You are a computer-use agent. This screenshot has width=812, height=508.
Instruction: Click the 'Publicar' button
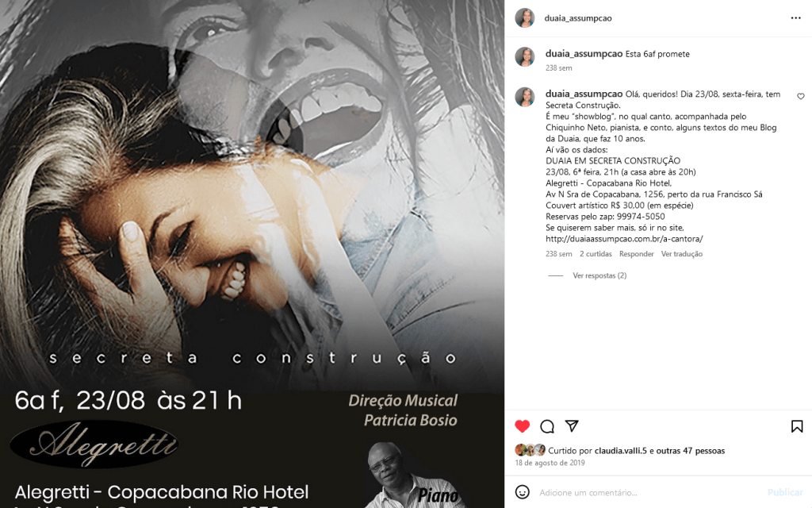pos(785,492)
